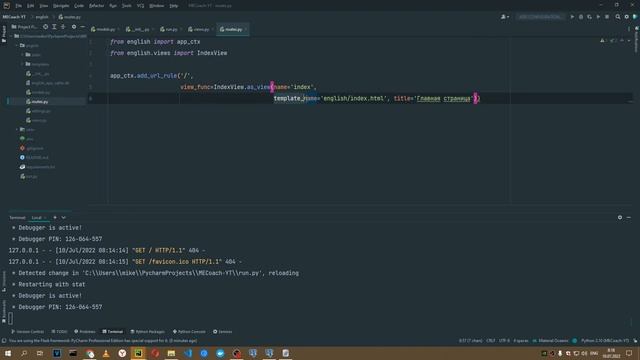This screenshot has height=360, width=640.
Task: Switch to the views.py editor tab
Action: click(x=201, y=29)
